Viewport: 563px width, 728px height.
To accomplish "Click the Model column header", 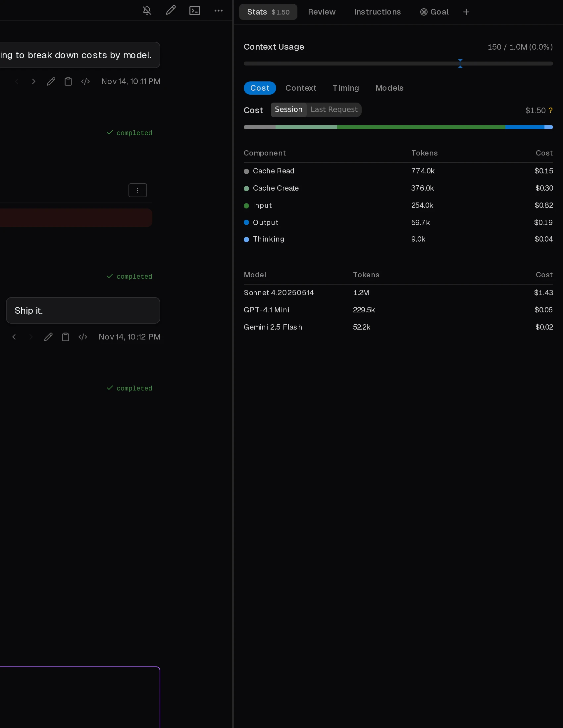I will [255, 275].
